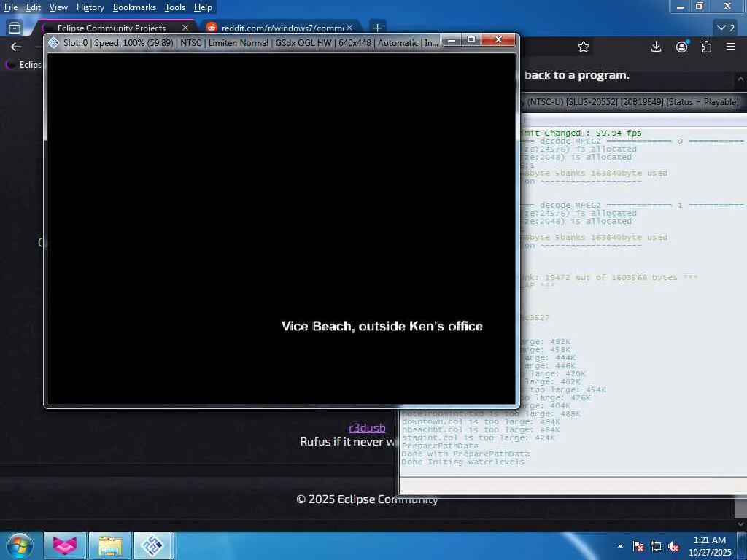This screenshot has height=560, width=747.
Task: Click the 'stadint.col is too large' log line
Action: [478, 438]
